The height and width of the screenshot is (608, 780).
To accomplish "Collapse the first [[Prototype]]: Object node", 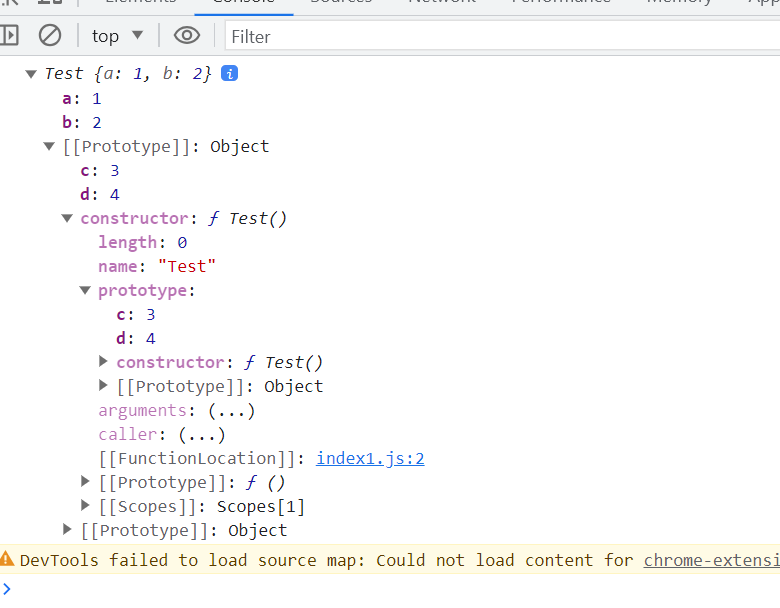I will 49,147.
